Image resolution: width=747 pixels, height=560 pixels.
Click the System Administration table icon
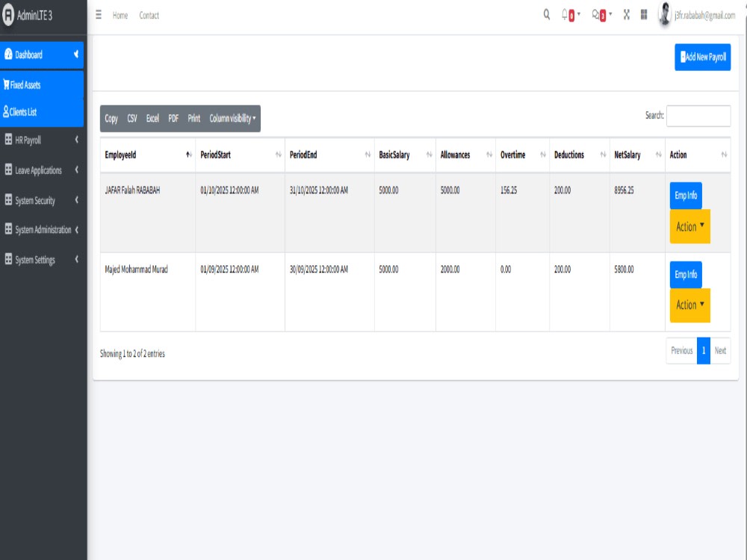coord(8,229)
